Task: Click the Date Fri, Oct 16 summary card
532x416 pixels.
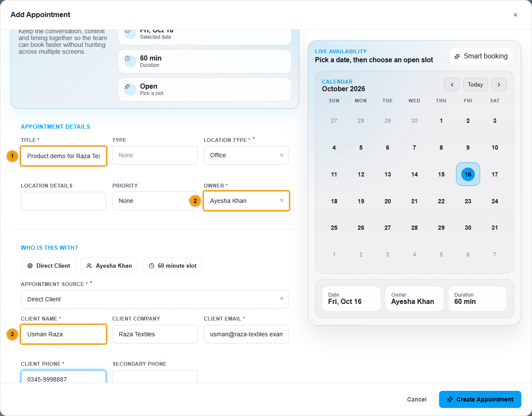Action: coord(351,299)
